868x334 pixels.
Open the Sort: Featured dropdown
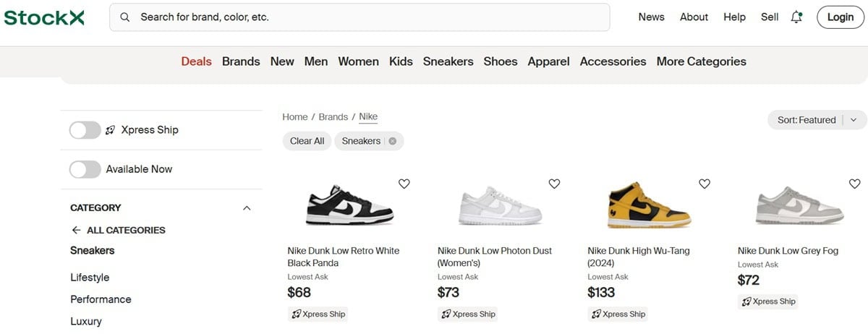pos(816,120)
